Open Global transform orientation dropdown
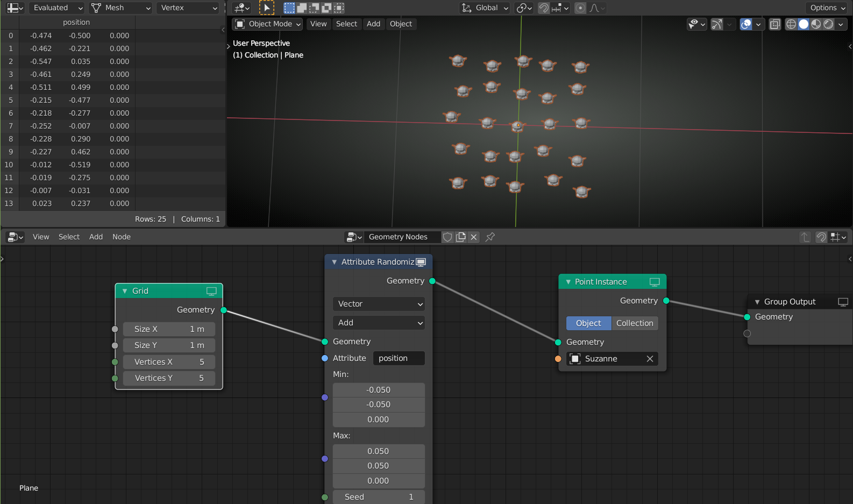Image resolution: width=853 pixels, height=504 pixels. (485, 8)
